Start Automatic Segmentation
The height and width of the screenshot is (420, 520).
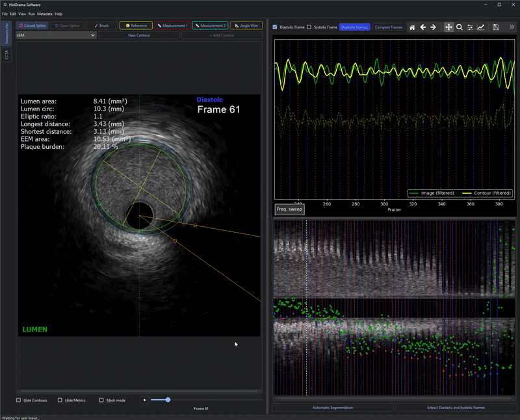click(x=333, y=408)
